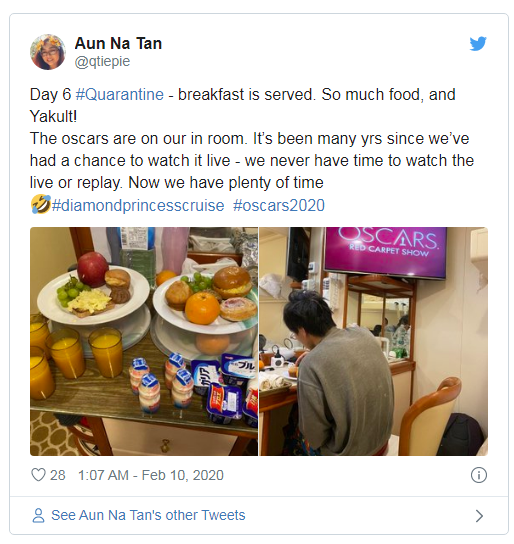Like the tweet with the heart icon
The width and height of the screenshot is (514, 544).
[x=38, y=475]
